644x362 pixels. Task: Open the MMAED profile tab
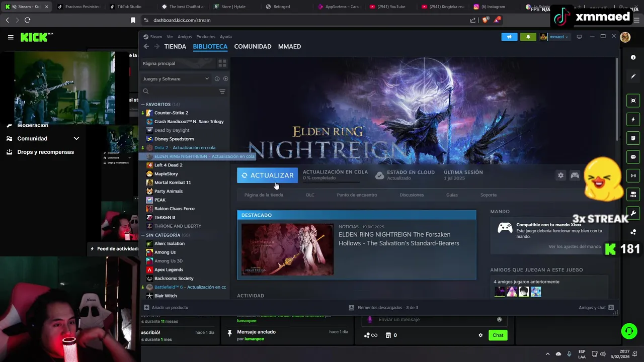289,46
